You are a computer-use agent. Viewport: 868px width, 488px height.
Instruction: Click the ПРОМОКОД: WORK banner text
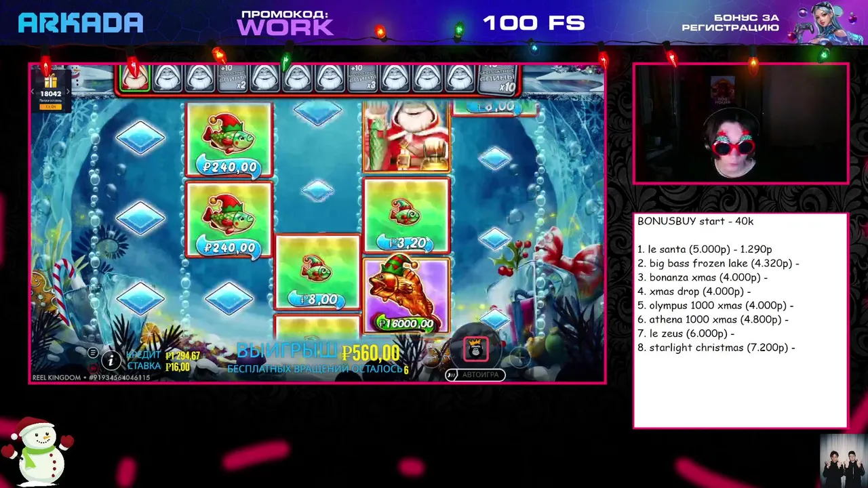coord(285,23)
